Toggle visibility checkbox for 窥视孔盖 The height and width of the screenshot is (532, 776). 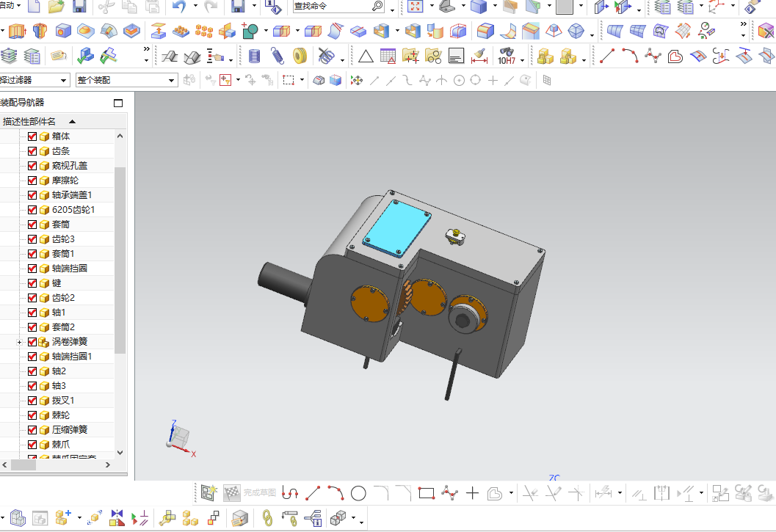click(x=32, y=166)
